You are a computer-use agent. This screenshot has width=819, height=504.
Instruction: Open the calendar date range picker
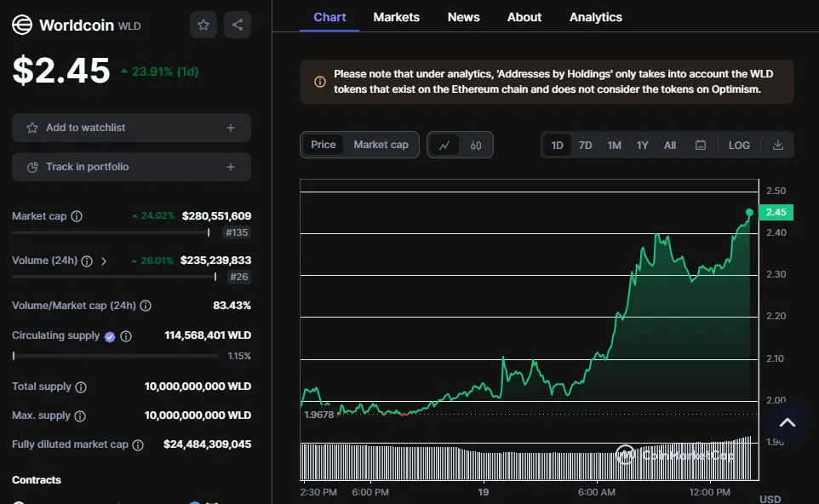pos(701,146)
